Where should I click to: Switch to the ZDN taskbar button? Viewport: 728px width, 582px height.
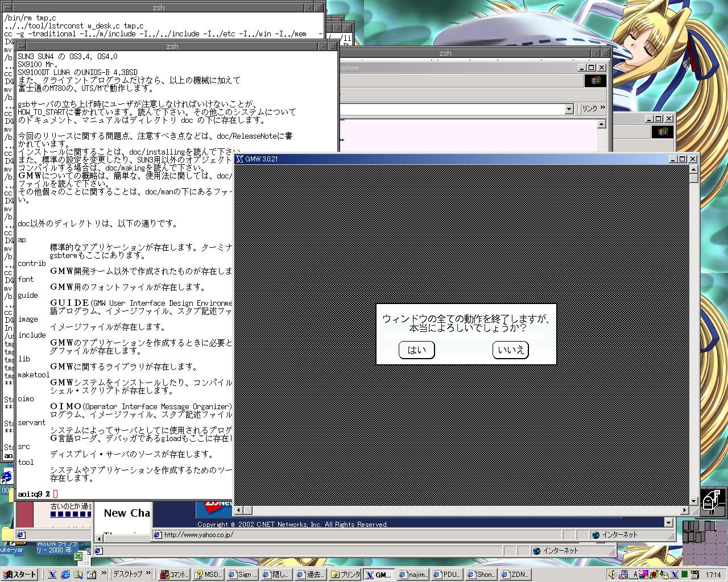coord(515,575)
